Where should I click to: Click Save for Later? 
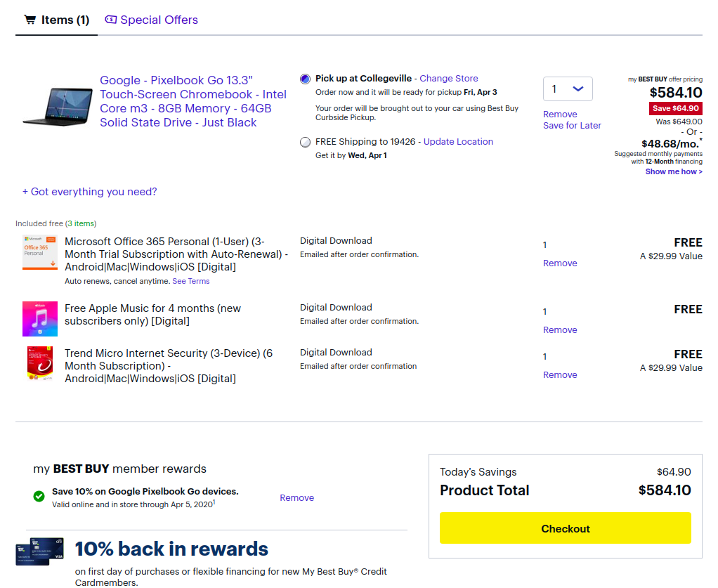pyautogui.click(x=572, y=126)
